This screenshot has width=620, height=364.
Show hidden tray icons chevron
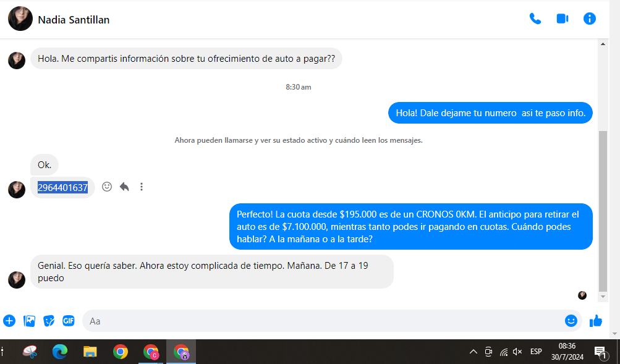pos(473,352)
